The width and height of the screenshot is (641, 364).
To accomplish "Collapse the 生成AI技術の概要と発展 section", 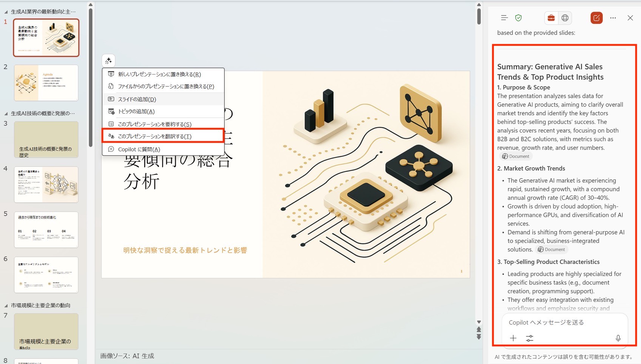I will coord(6,114).
